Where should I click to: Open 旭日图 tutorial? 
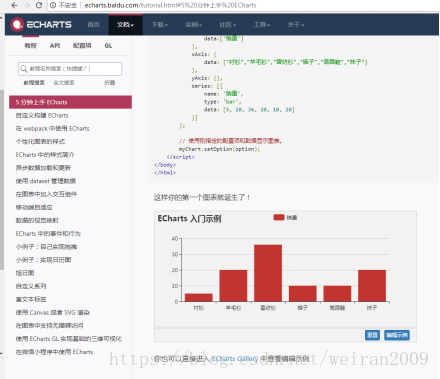[25, 273]
